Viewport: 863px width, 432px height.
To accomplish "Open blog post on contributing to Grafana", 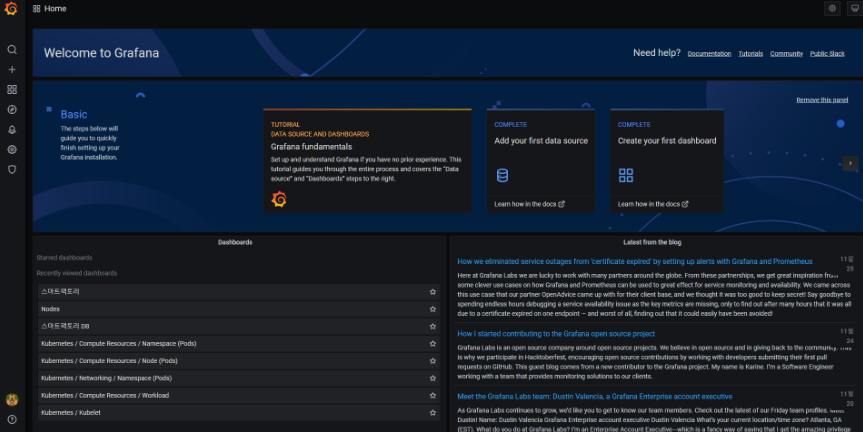I will (556, 333).
